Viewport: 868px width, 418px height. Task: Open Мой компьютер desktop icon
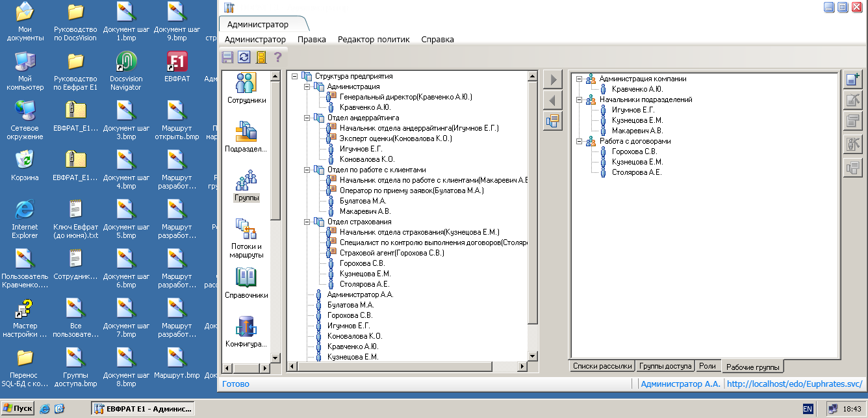25,72
